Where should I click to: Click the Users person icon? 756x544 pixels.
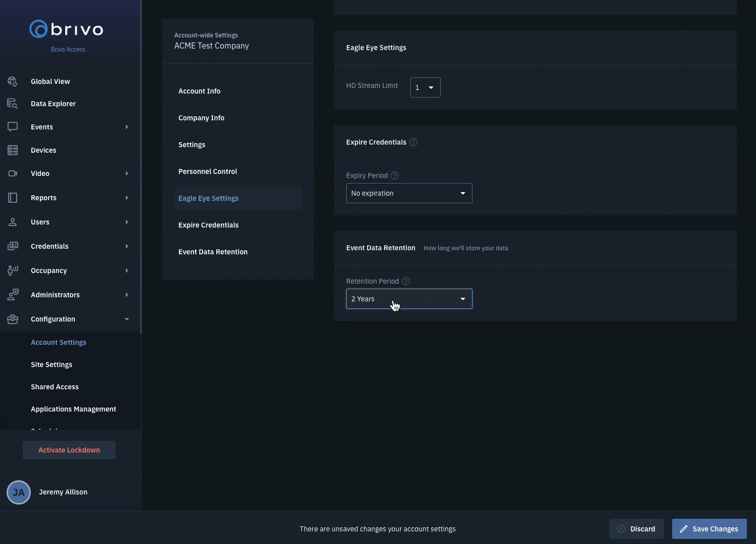click(x=13, y=222)
